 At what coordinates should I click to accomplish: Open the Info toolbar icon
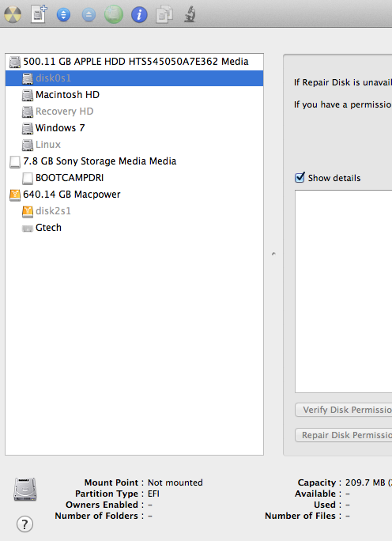[139, 15]
